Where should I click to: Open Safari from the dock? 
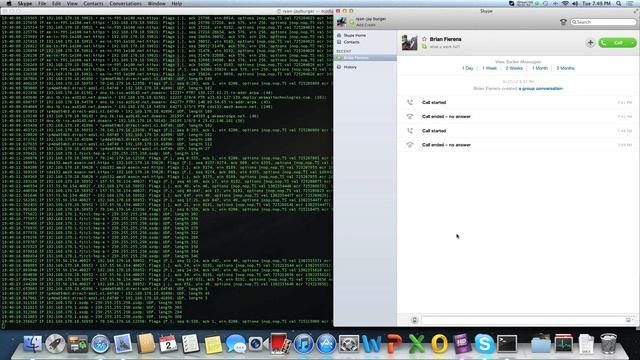click(100, 344)
